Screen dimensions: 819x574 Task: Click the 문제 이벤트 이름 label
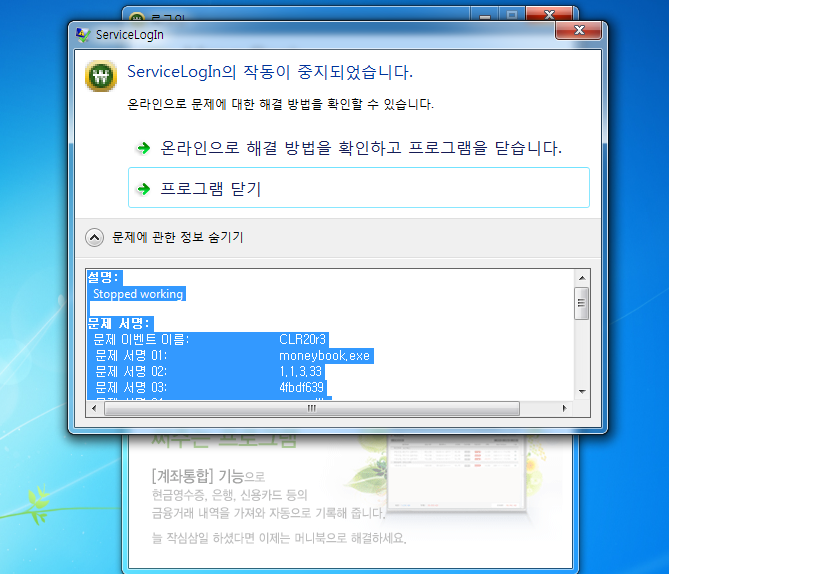coord(141,339)
